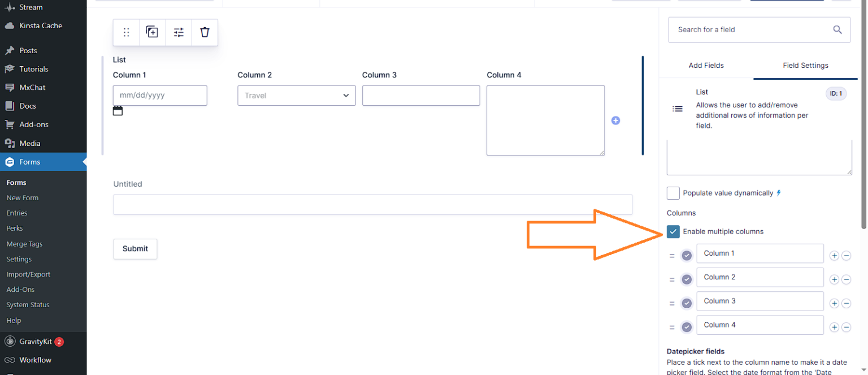Duplicate the List field using the copy icon
This screenshot has height=375, width=868.
pos(152,32)
